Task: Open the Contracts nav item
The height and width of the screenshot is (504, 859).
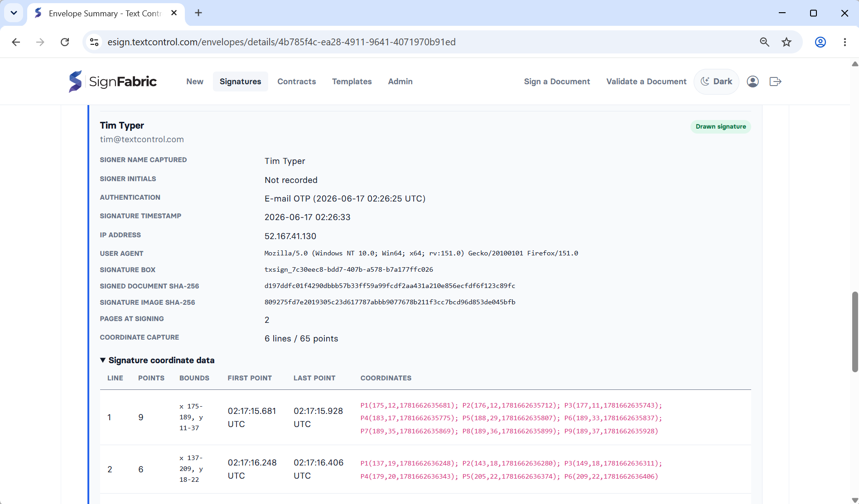Action: point(297,82)
